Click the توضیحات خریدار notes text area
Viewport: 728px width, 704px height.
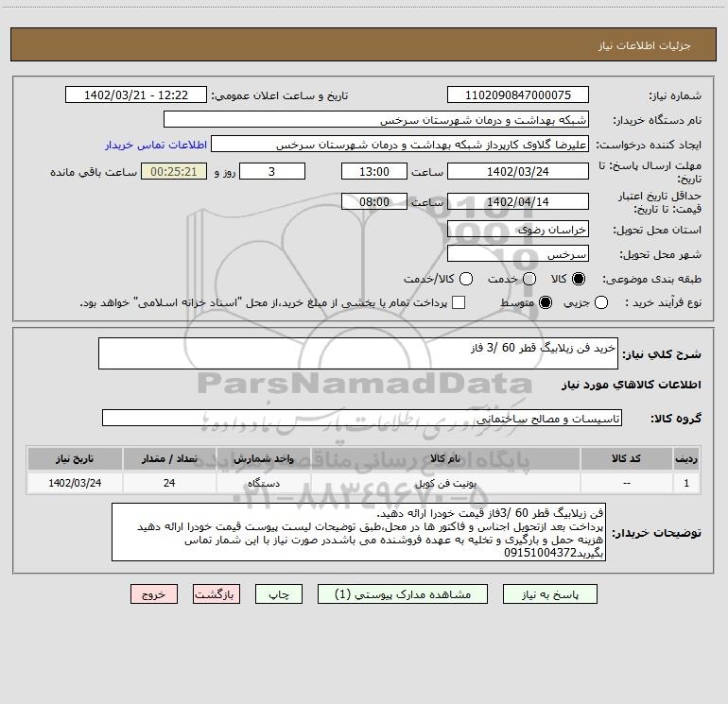pos(358,532)
